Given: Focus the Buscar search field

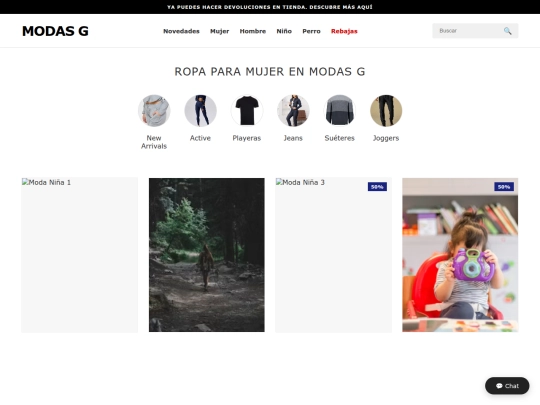Looking at the screenshot, I should point(475,31).
